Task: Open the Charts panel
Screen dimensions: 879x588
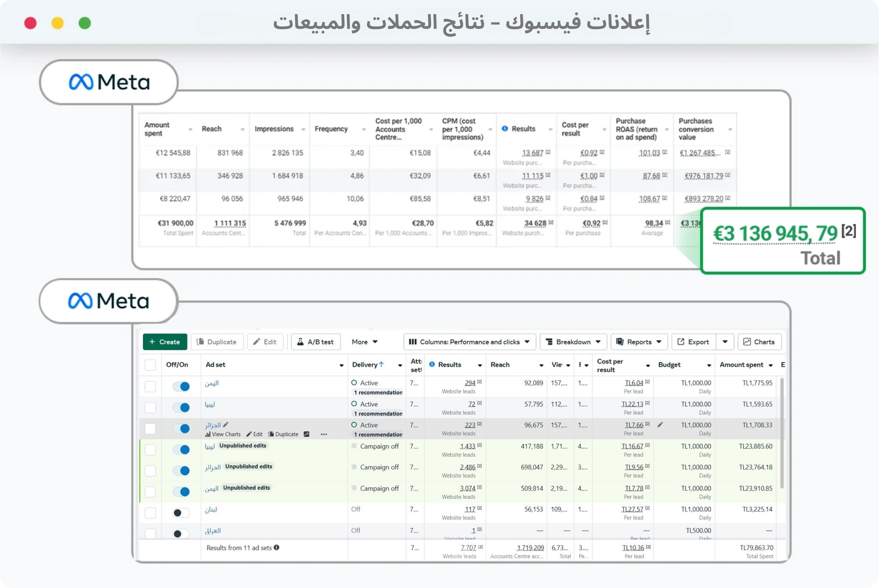Action: 759,342
